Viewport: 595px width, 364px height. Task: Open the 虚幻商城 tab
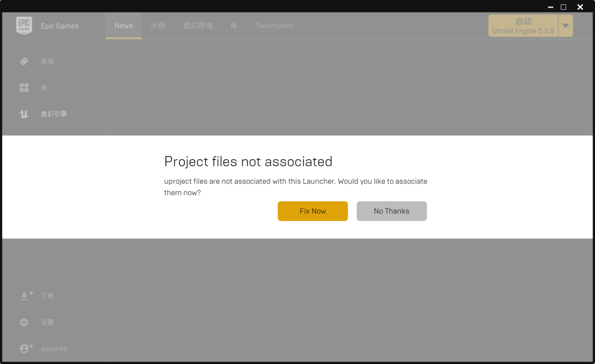pos(198,26)
